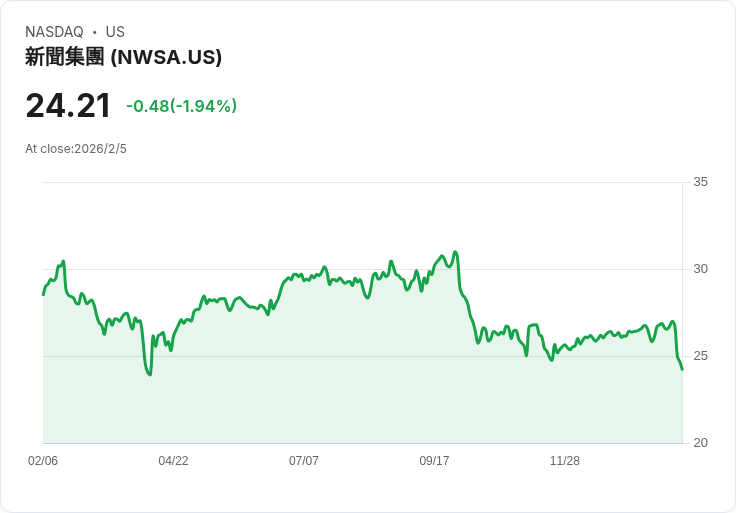The height and width of the screenshot is (513, 736).
Task: Click the 25 label on the price axis
Action: (x=700, y=356)
